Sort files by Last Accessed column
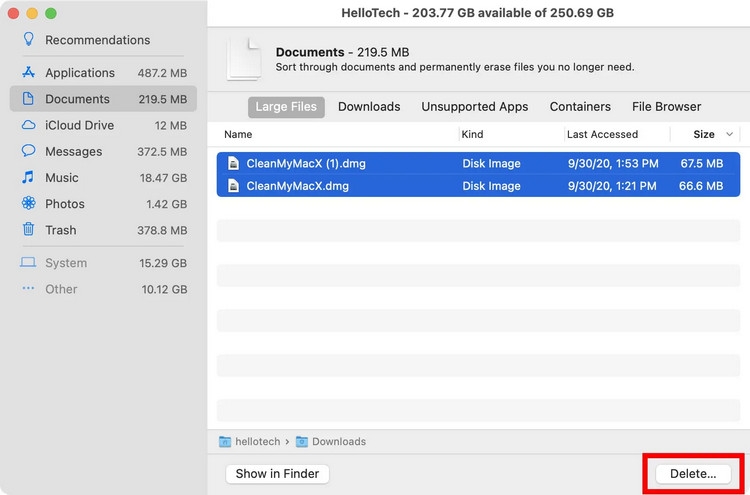 tap(602, 134)
